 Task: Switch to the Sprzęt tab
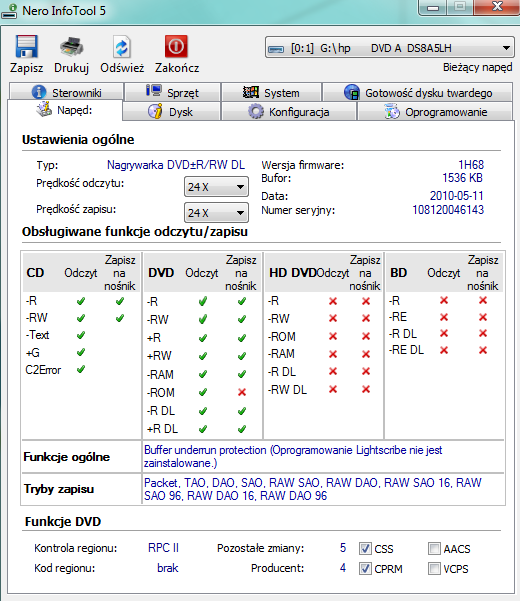[172, 92]
